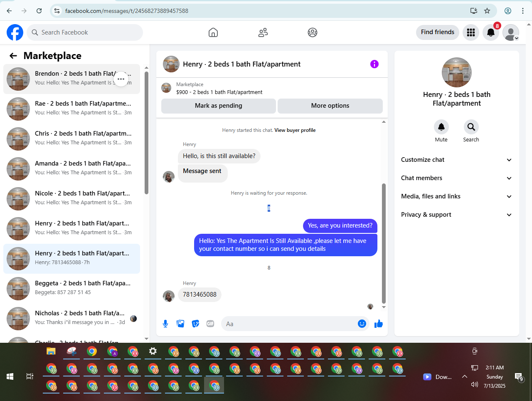
Task: Open the volume speaker icon in tray
Action: 475,384
